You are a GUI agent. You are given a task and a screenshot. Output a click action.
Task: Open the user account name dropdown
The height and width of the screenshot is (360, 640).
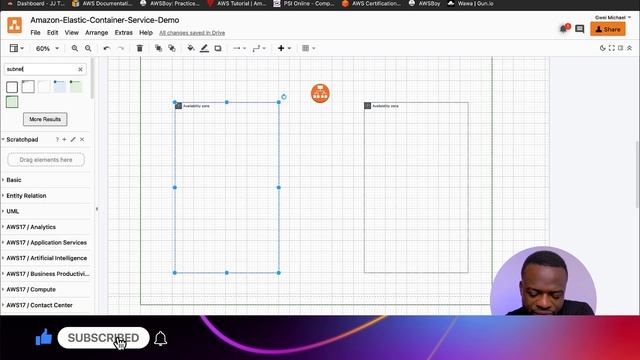coord(613,17)
